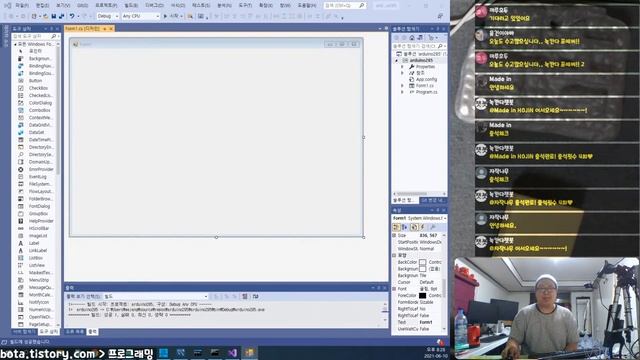The image size is (640, 360).
Task: Expand the Program.cs node in Solution Explorer
Action: 402,92
